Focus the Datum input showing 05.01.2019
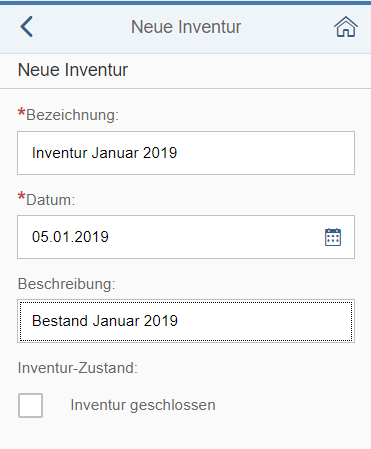 [186, 237]
